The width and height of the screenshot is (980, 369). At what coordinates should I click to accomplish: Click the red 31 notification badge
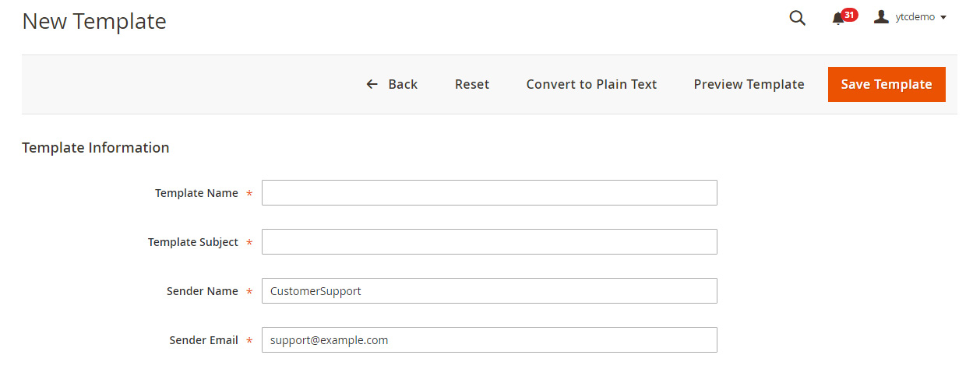point(849,15)
